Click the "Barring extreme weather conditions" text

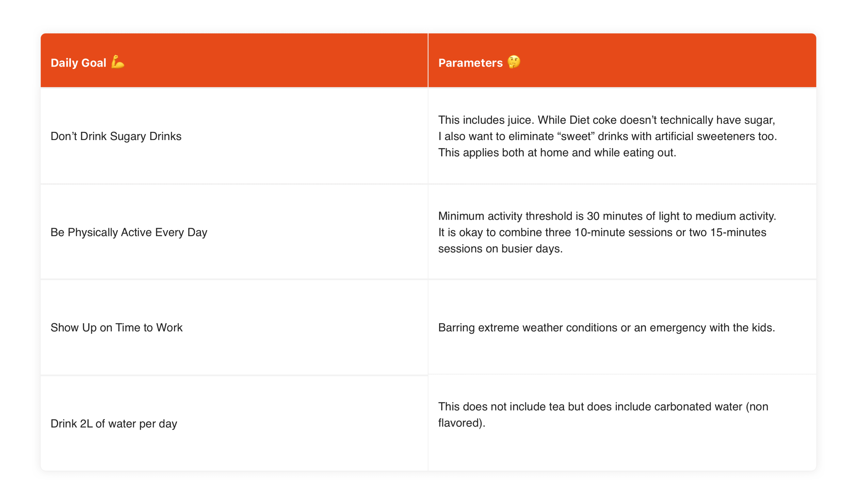[x=606, y=327]
